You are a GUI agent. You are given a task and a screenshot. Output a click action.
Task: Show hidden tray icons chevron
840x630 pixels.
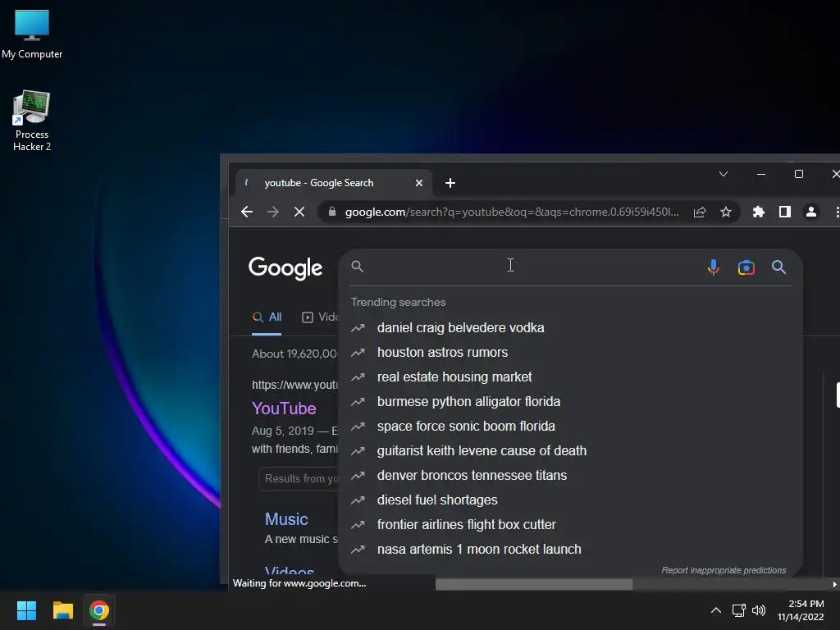point(715,610)
